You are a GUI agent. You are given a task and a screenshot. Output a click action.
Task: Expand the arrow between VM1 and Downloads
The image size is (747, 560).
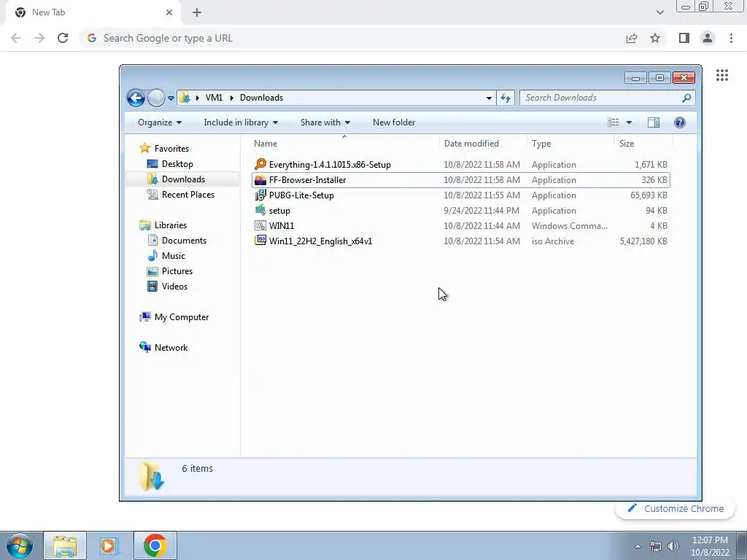click(x=231, y=98)
